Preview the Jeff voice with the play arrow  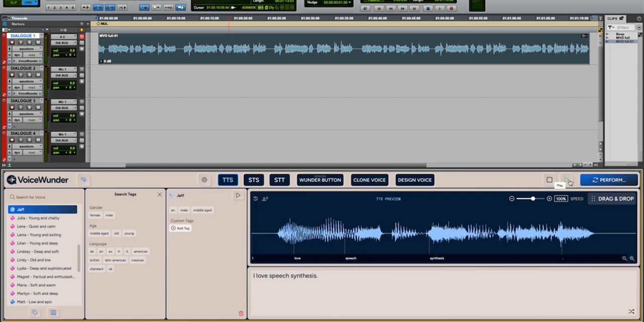pyautogui.click(x=238, y=195)
